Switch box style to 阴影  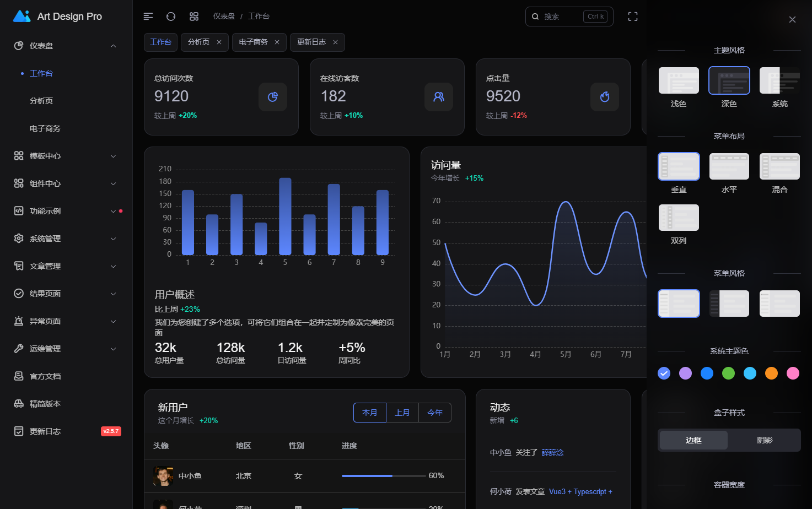coord(765,440)
